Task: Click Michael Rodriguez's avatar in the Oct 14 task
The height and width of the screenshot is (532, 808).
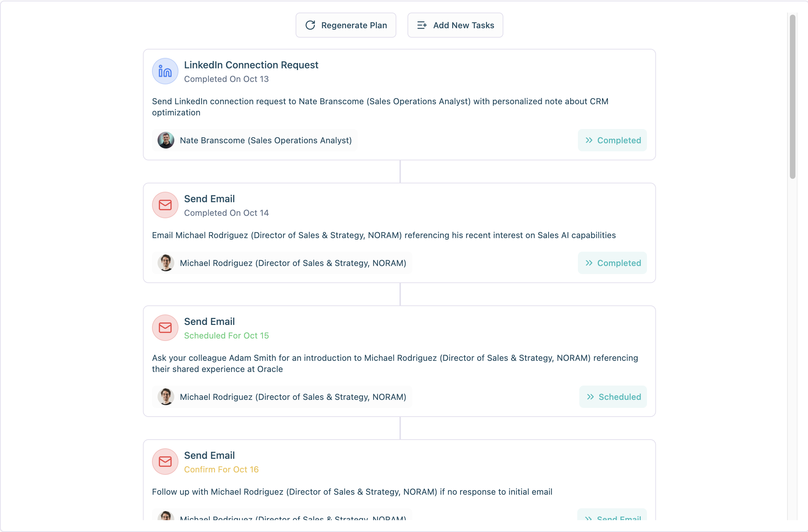Action: pyautogui.click(x=166, y=263)
